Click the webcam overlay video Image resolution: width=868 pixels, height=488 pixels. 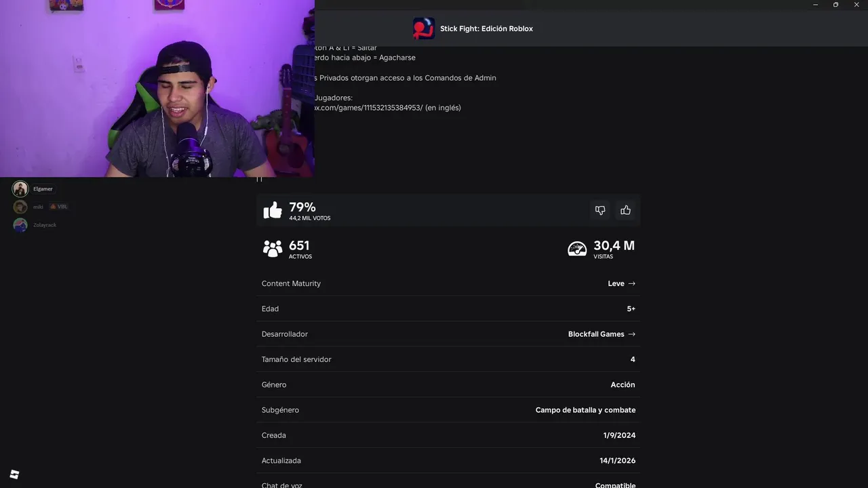157,89
